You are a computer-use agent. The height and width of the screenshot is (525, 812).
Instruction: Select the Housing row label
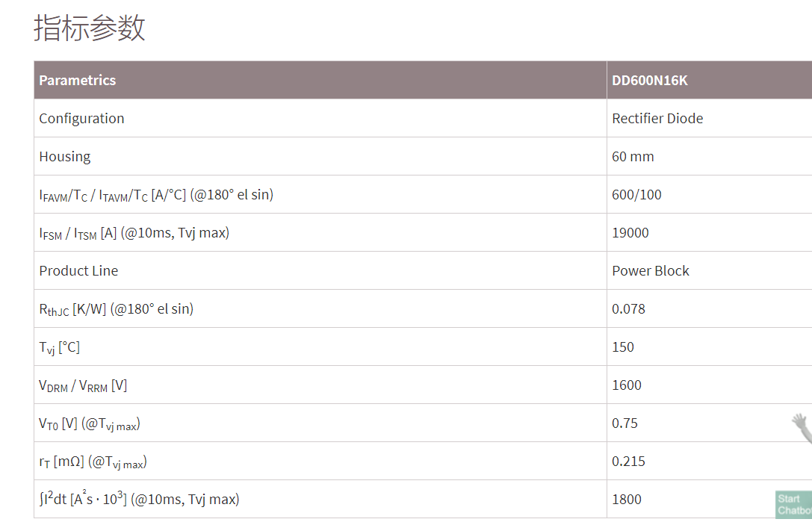(65, 156)
